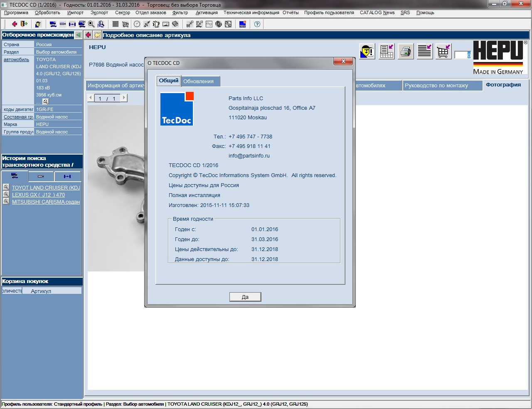This screenshot has height=409, width=532.
Task: Click the blue NEW icon in the toolbar
Action: [x=243, y=24]
